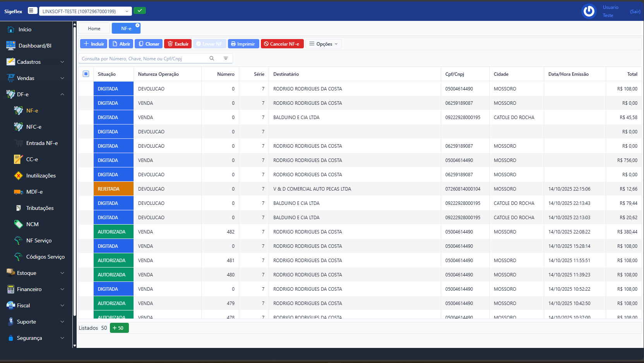Click the Cancelar NF-e button
Screen dimensions: 644x363
pyautogui.click(x=282, y=44)
